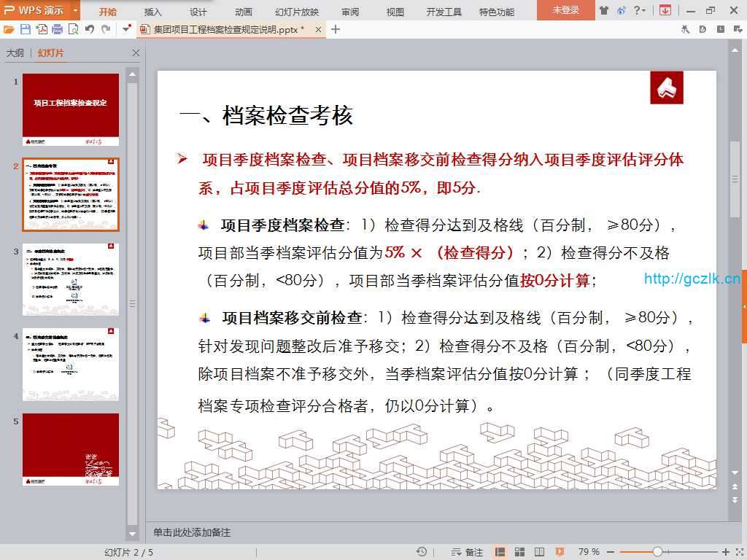Add a new document tab with plus
The height and width of the screenshot is (560, 747).
tap(336, 29)
